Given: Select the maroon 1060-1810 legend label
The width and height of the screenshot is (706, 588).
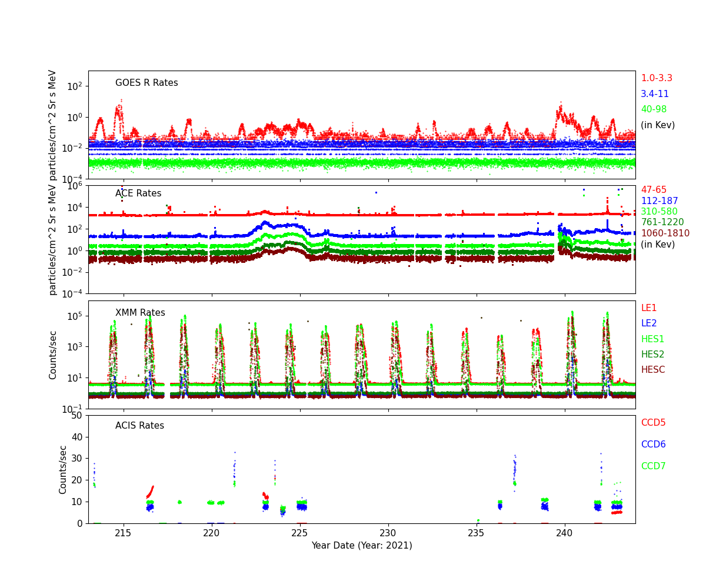Looking at the screenshot, I should [x=665, y=233].
